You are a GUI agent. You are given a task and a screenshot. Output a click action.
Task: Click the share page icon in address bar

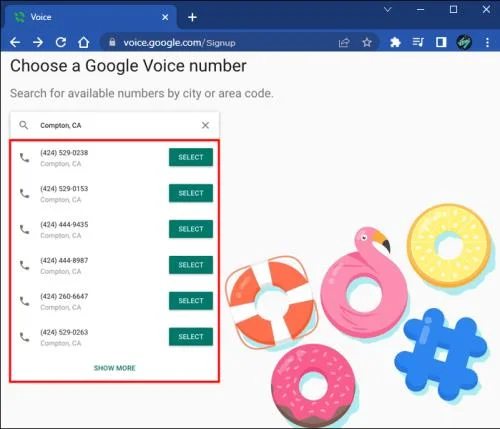click(x=344, y=43)
